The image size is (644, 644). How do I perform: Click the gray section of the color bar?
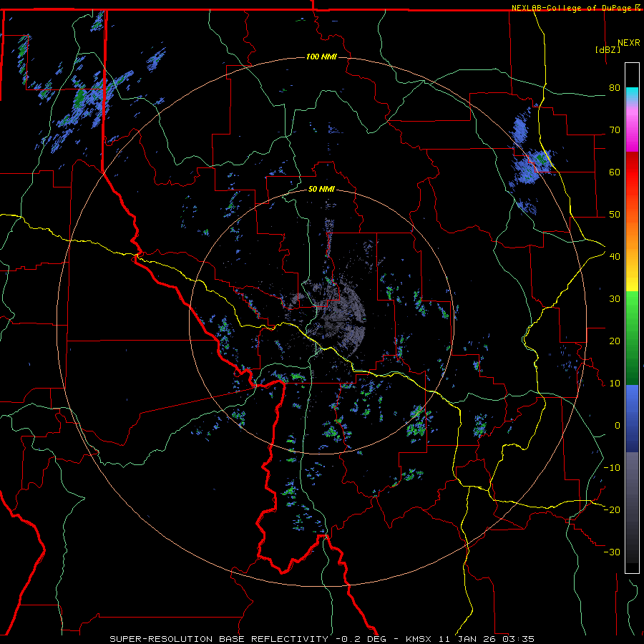[632, 507]
